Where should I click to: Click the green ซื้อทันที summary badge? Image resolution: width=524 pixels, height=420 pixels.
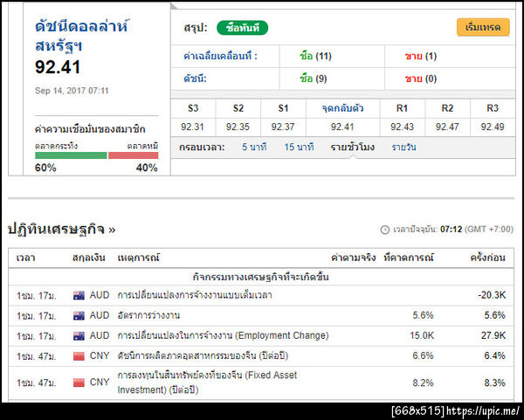point(242,28)
